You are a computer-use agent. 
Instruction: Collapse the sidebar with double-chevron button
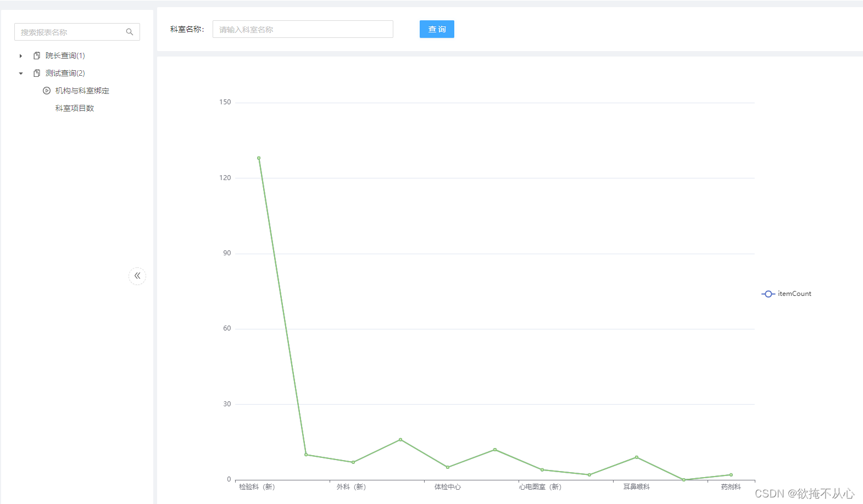point(137,276)
